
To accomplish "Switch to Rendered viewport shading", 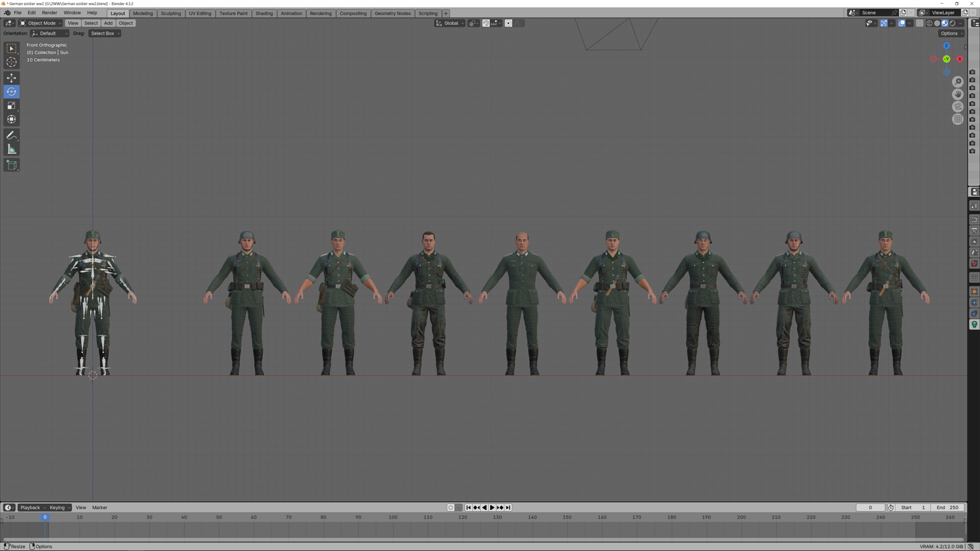I will (953, 24).
